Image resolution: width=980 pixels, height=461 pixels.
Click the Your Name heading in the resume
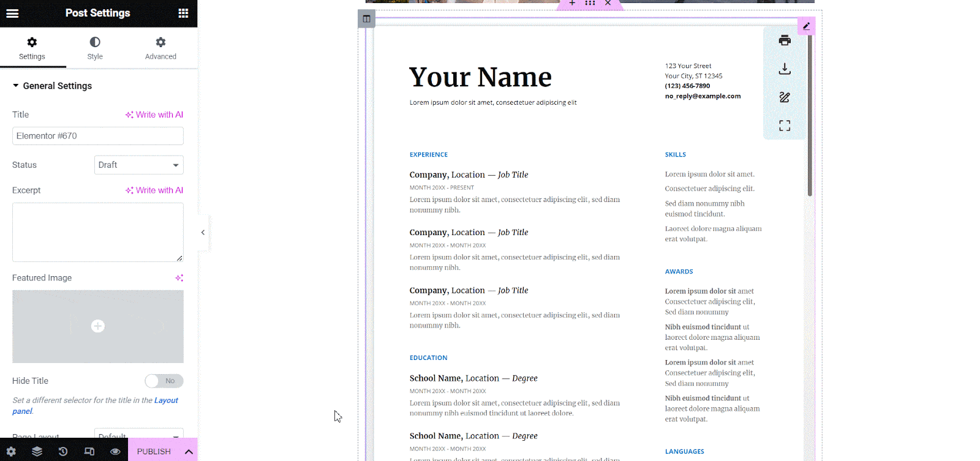[x=480, y=77]
